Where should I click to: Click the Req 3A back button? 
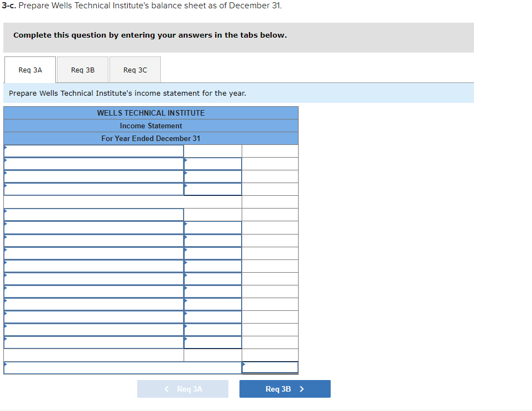(x=182, y=389)
